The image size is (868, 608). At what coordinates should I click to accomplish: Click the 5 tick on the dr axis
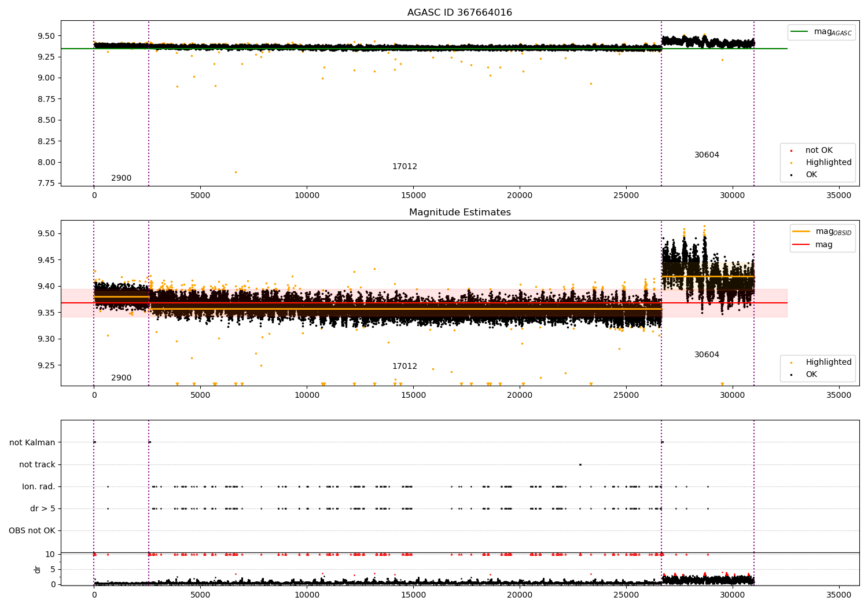53,570
